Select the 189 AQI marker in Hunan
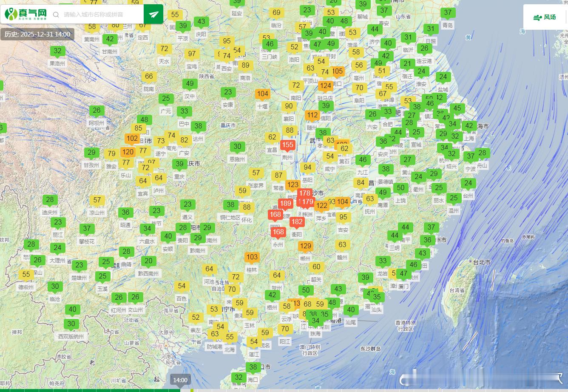The image size is (568, 392). [x=286, y=204]
